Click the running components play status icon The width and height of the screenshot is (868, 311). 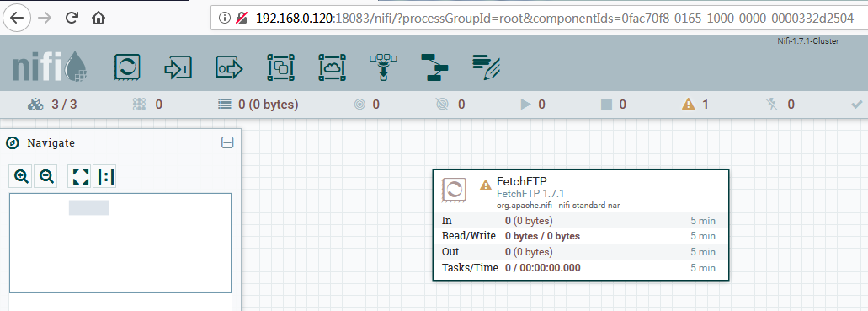click(x=525, y=105)
